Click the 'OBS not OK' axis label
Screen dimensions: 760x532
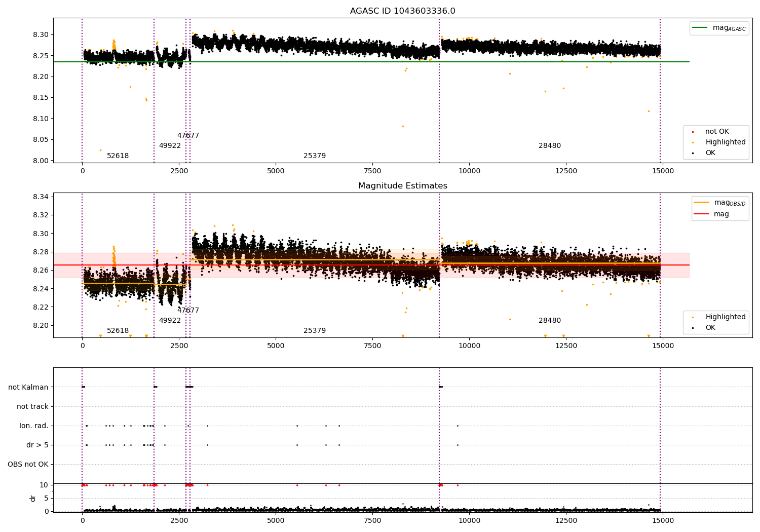(x=28, y=465)
